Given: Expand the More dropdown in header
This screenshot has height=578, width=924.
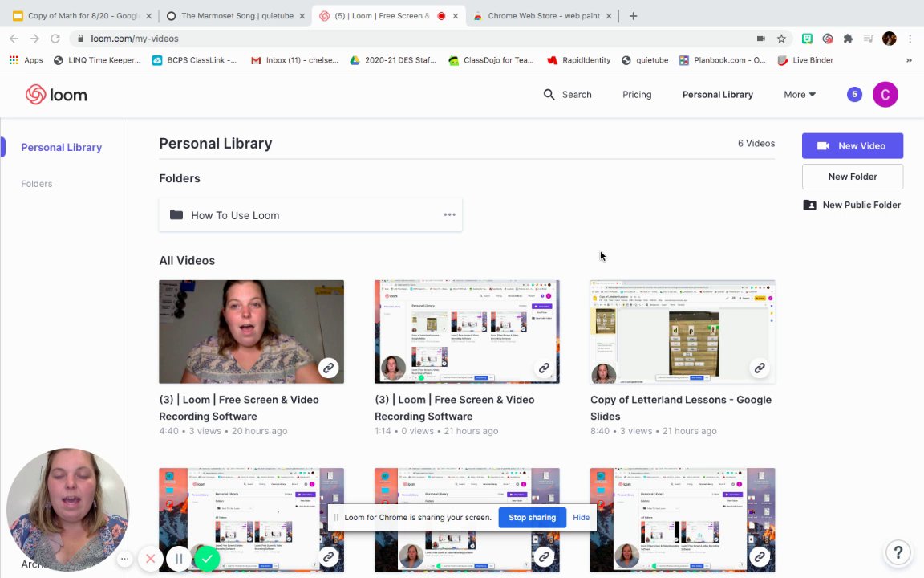Looking at the screenshot, I should tap(799, 95).
